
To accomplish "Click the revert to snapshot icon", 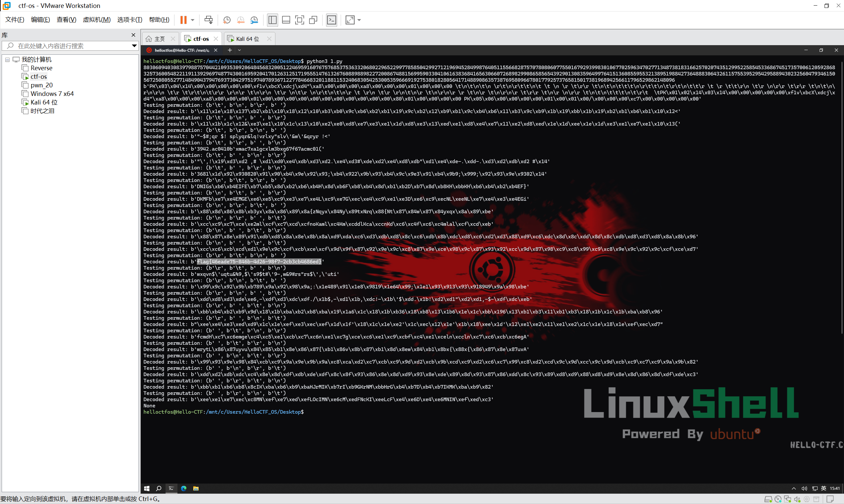I will point(240,20).
